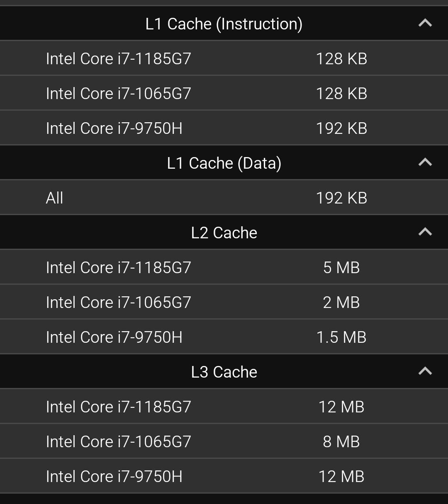Collapse the L2 Cache section chevron
448x504 pixels.
[x=425, y=232]
